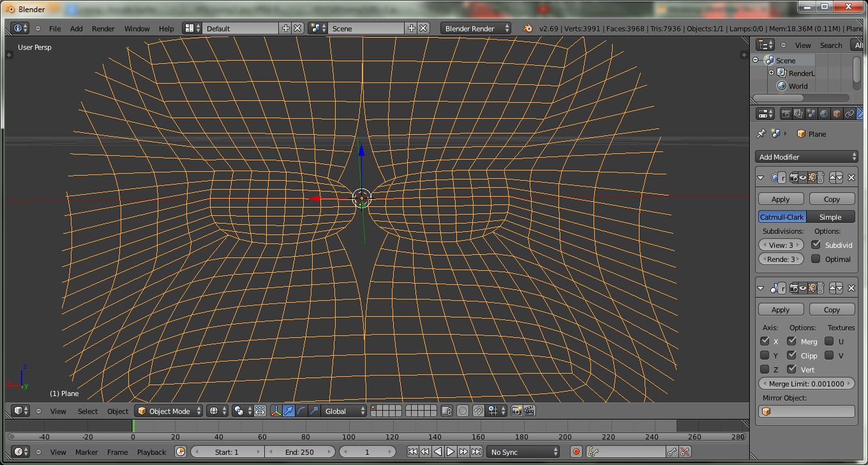868x465 pixels.
Task: Click the insert keyframes key icon
Action: [672, 452]
